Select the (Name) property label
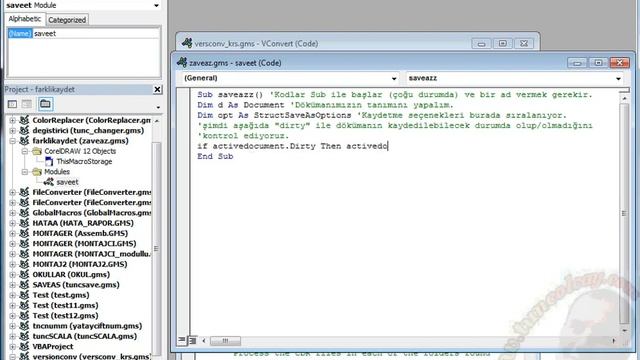This screenshot has height=360, width=640. pyautogui.click(x=20, y=33)
